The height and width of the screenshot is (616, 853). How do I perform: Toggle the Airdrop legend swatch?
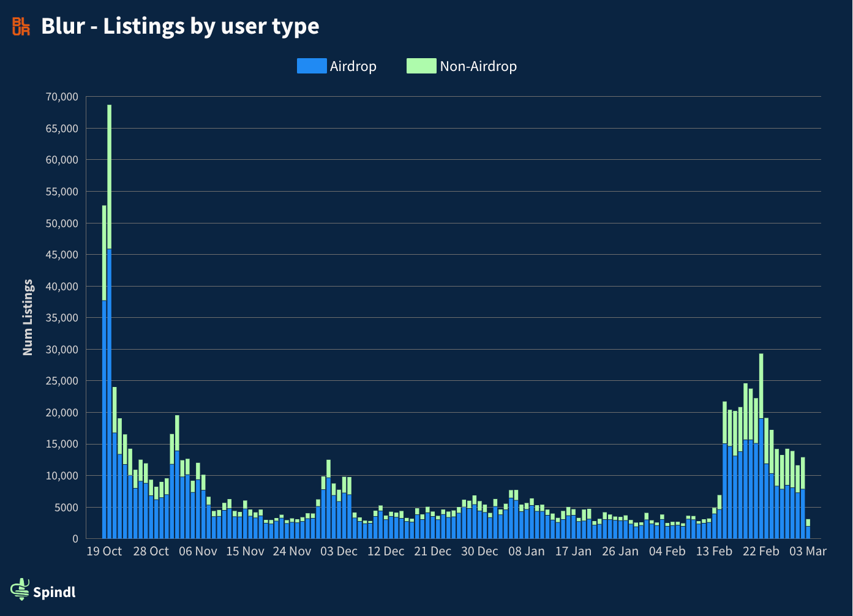tap(312, 66)
